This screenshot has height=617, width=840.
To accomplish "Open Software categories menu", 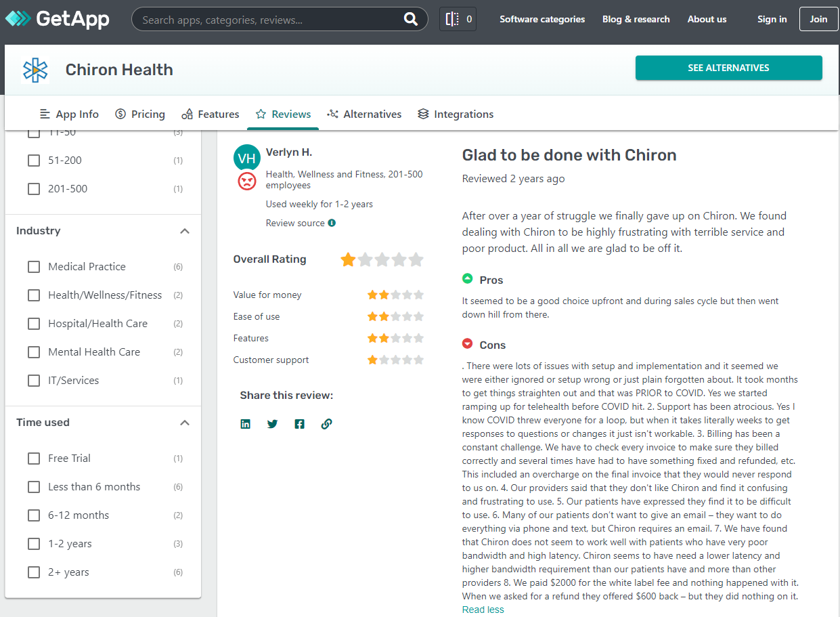I will 542,19.
